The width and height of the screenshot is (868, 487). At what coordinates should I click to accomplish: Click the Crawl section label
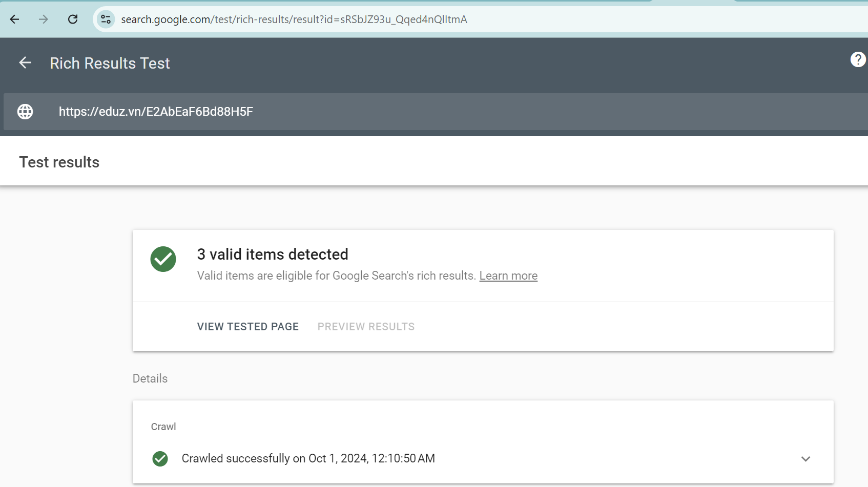point(163,427)
